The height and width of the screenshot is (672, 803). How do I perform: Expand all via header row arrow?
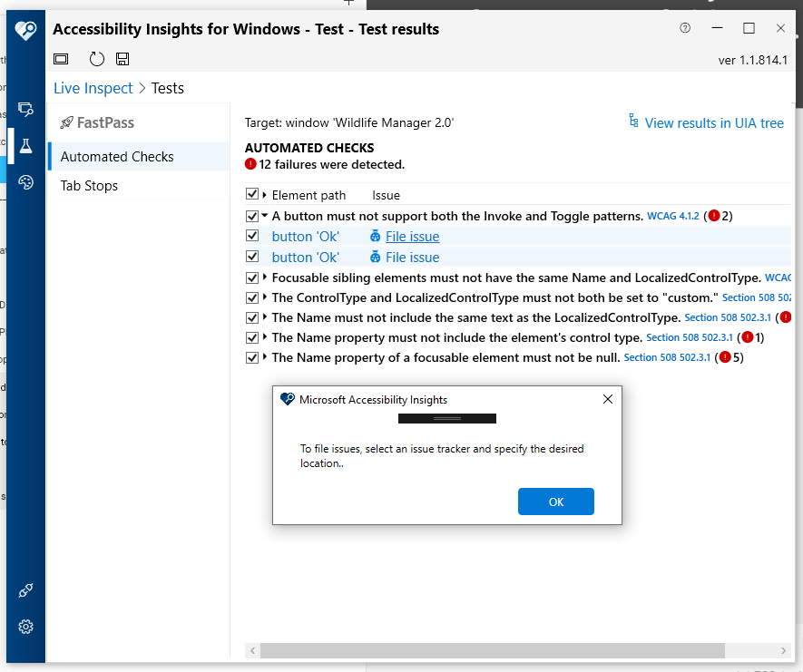(264, 194)
